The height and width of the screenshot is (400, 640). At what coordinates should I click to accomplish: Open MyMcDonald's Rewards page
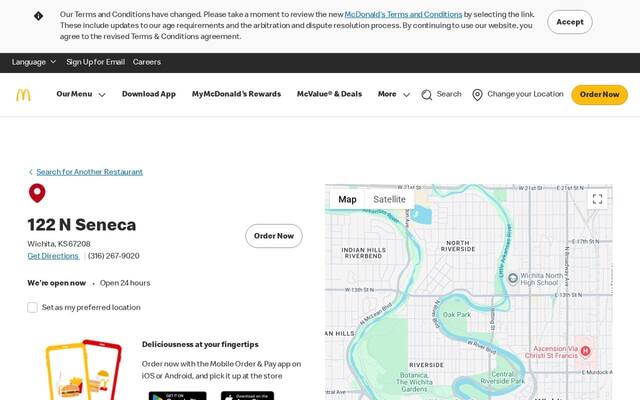click(x=236, y=94)
